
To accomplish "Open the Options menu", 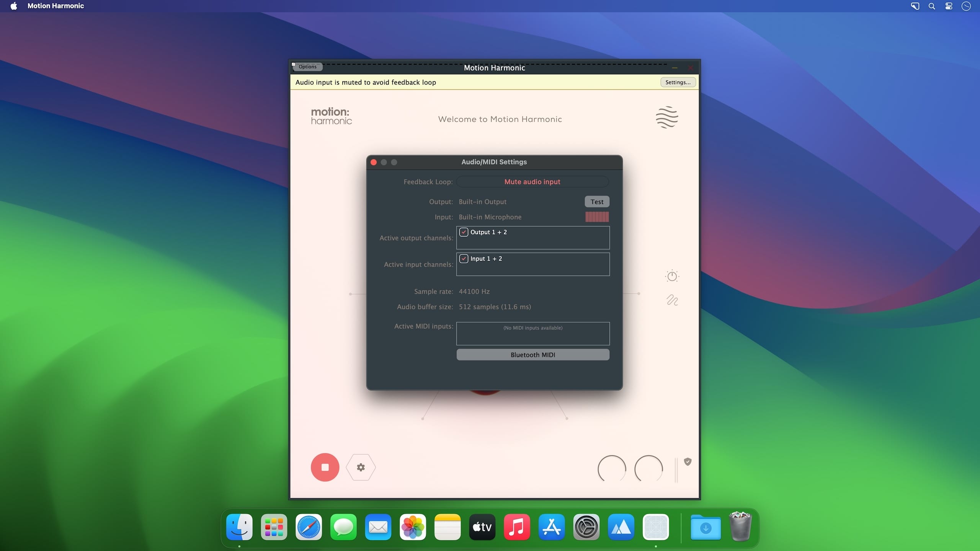I will 307,67.
